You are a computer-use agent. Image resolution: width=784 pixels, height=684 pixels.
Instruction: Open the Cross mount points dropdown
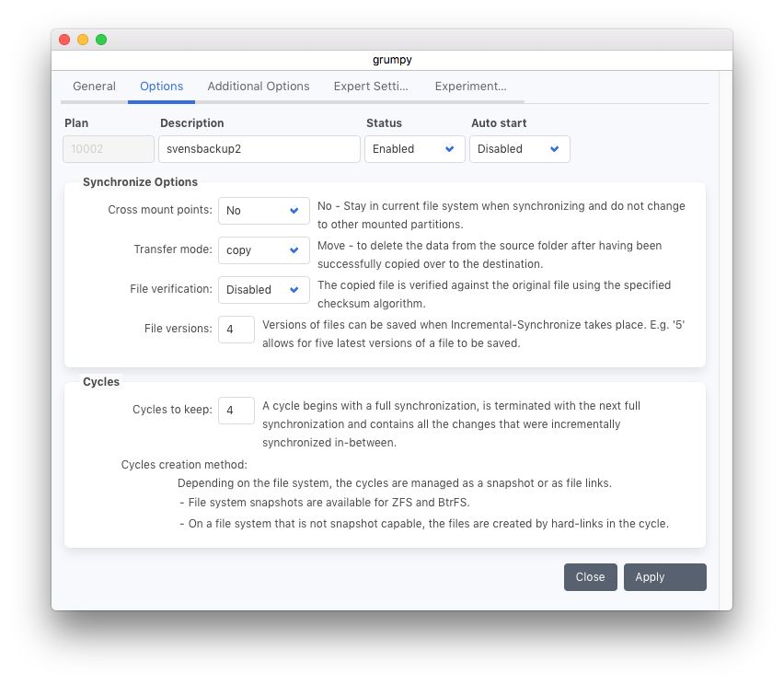tap(263, 211)
